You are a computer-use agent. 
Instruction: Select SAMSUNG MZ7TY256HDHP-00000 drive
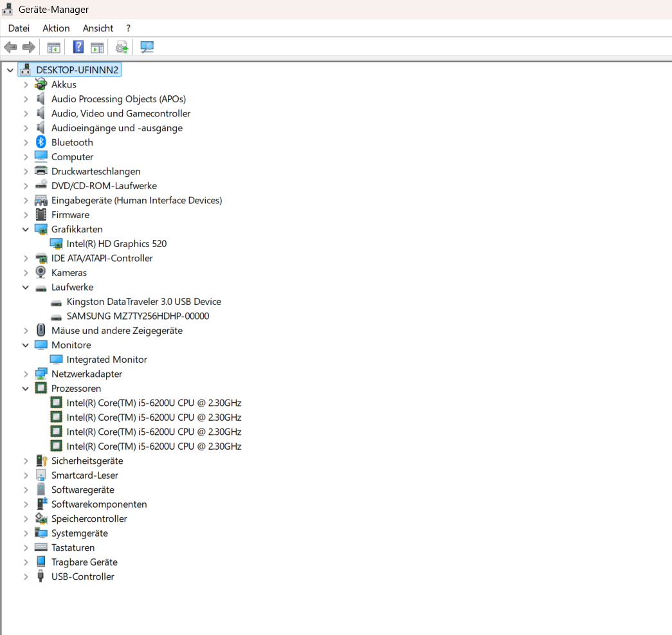tap(138, 316)
